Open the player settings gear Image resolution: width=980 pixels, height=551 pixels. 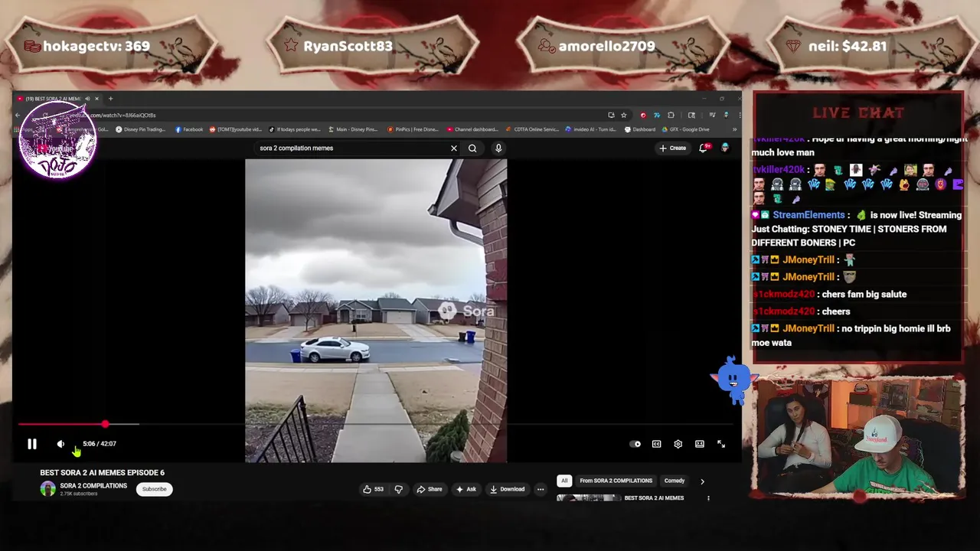point(678,444)
